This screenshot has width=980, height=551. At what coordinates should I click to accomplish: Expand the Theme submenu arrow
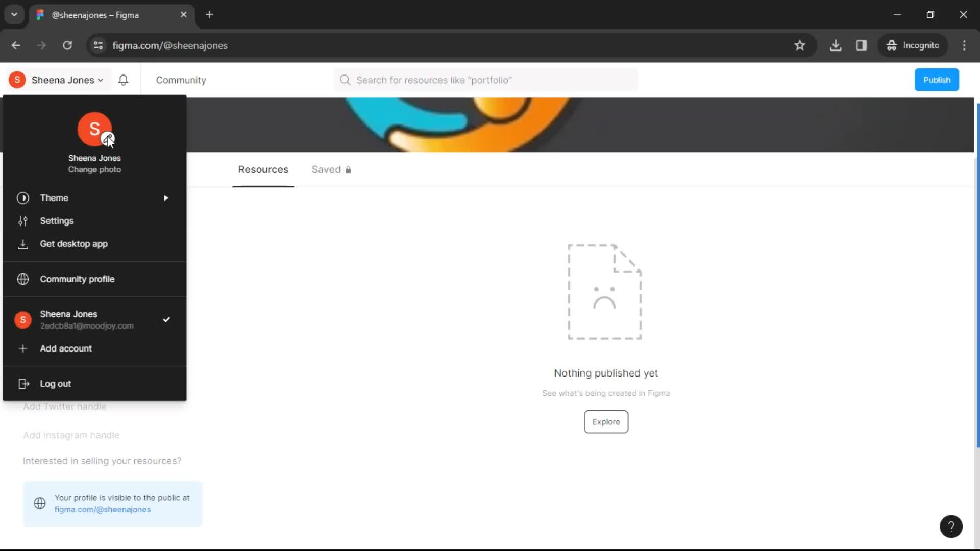(x=166, y=197)
